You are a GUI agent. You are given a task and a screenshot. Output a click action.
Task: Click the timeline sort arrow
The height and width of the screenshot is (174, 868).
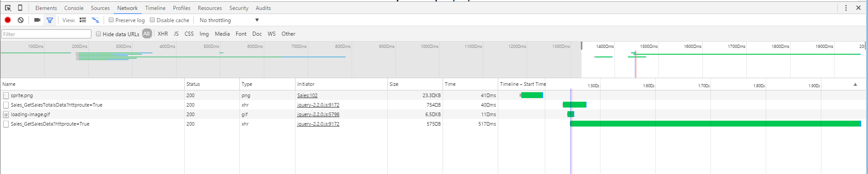pyautogui.click(x=855, y=85)
